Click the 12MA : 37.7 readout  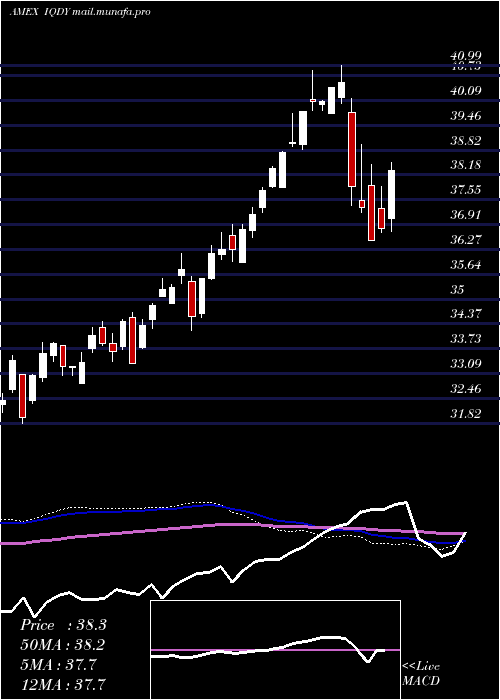click(63, 684)
